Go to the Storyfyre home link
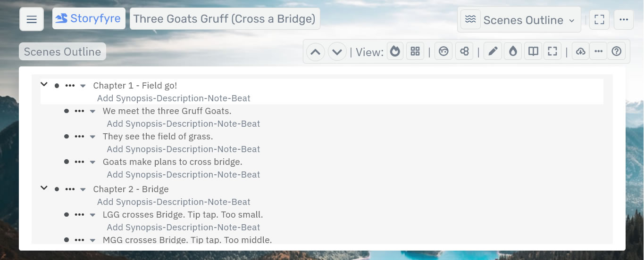 89,19
